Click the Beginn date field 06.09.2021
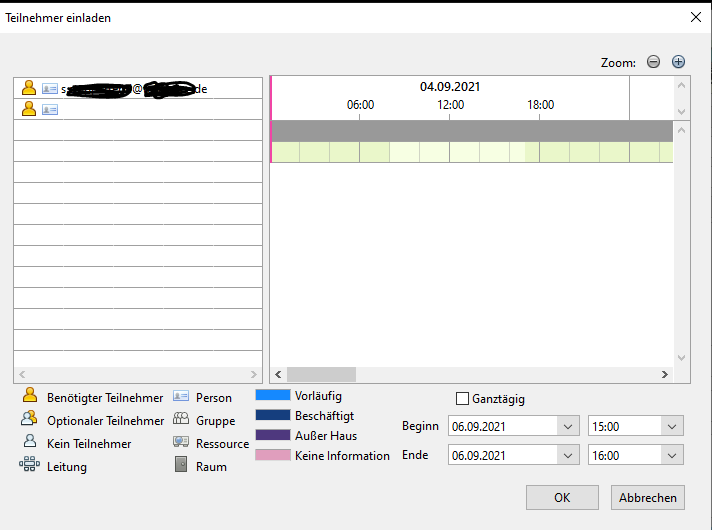Screen dimensions: 712x530 coord(502,426)
